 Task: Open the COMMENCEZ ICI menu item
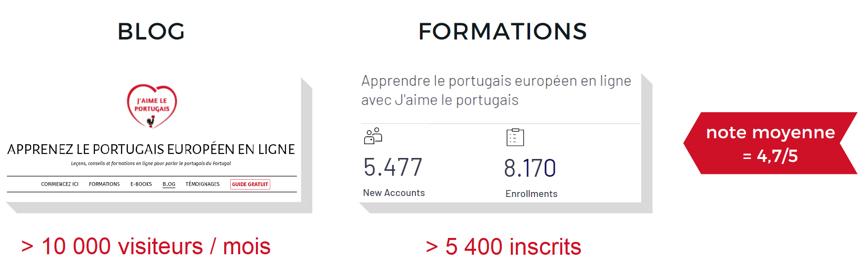coord(60,184)
